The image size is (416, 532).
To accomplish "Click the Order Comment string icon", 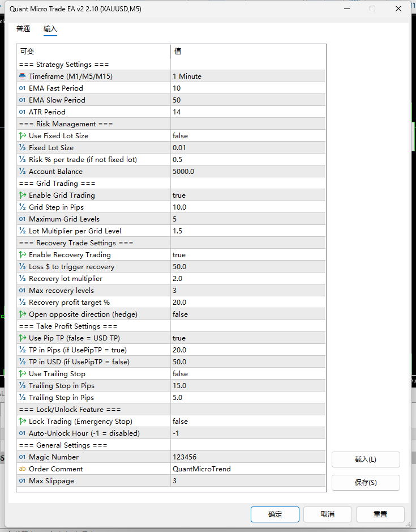I will pyautogui.click(x=23, y=469).
